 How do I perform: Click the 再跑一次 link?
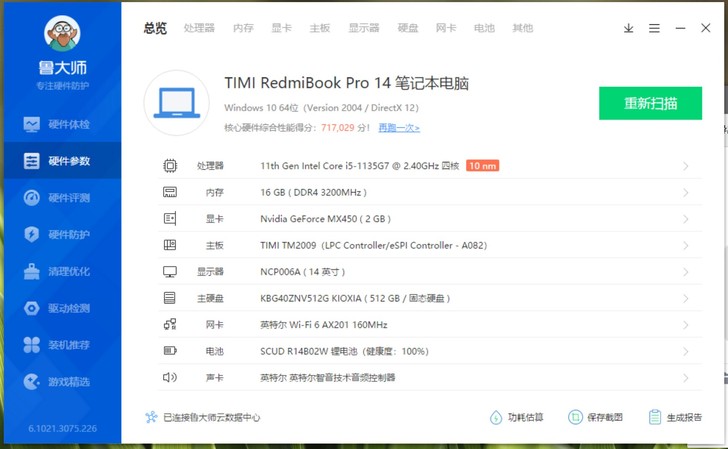(399, 127)
